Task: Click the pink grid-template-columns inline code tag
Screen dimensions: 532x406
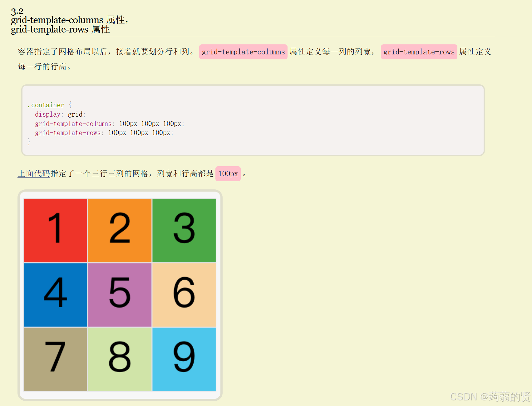Action: (x=243, y=52)
